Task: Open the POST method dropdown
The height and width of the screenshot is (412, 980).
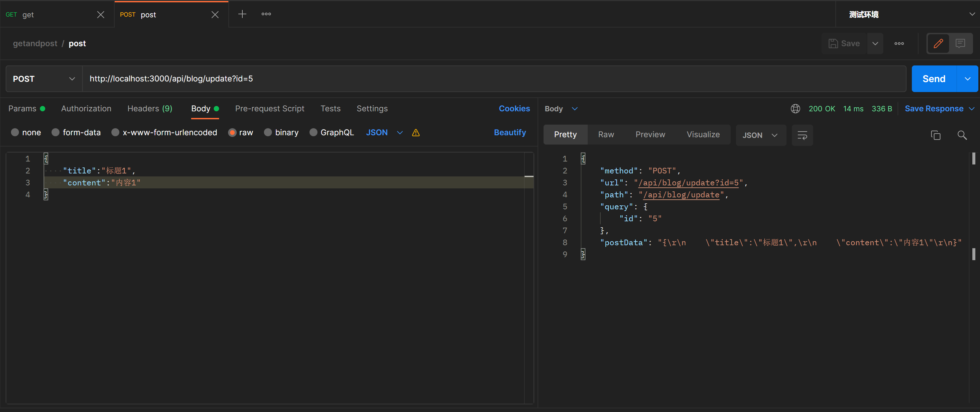Action: click(x=44, y=79)
